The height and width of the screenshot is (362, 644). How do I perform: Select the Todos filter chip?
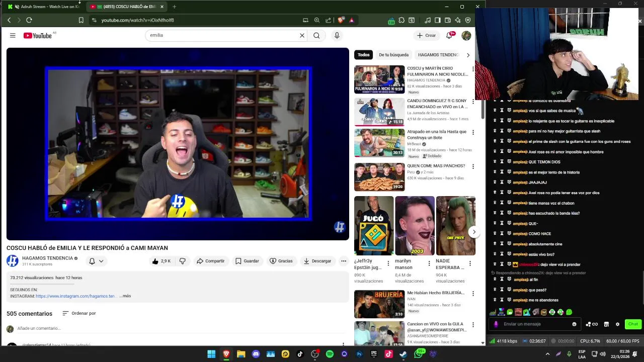[x=364, y=55]
